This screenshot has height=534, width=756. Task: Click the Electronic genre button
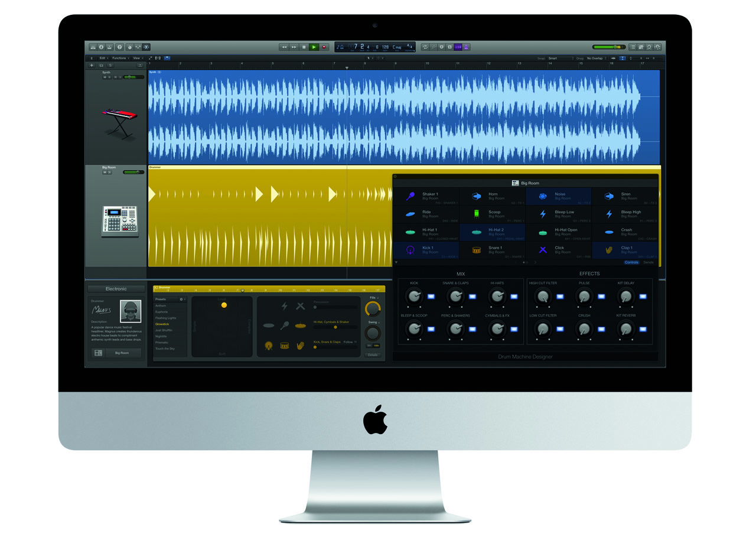[x=116, y=289]
